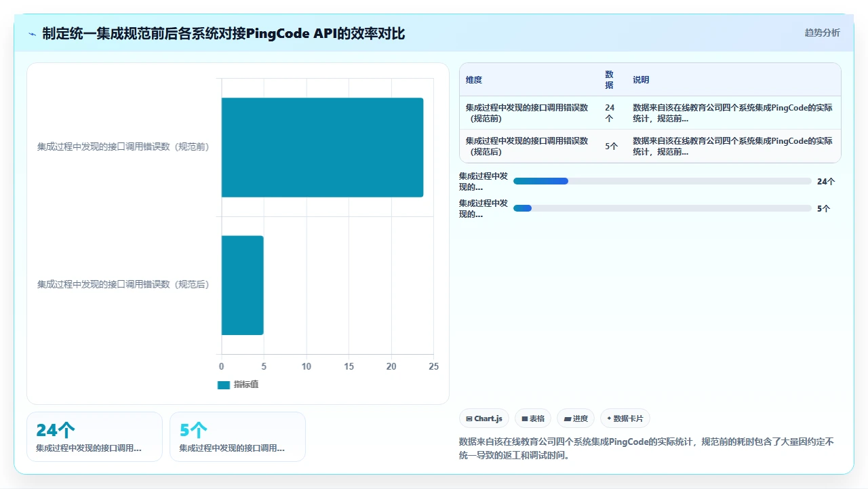Click the x-axis tick label 10
This screenshot has width=868, height=489.
point(307,366)
